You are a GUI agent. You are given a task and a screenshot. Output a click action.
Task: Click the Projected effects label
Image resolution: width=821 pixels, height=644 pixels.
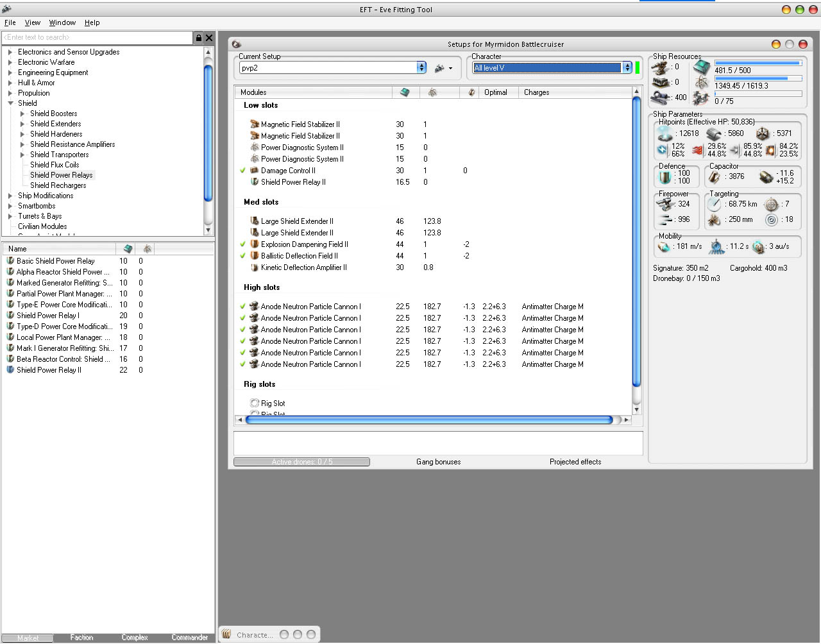[x=575, y=462]
